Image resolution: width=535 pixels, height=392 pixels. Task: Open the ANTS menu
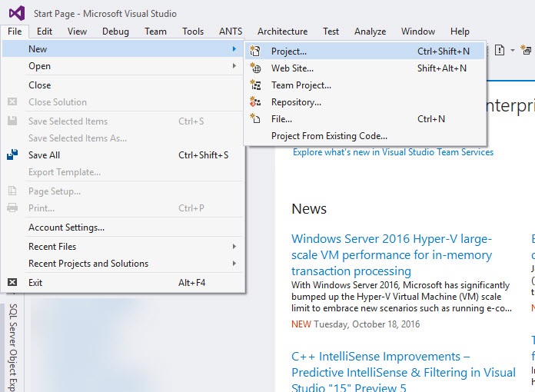click(x=231, y=32)
